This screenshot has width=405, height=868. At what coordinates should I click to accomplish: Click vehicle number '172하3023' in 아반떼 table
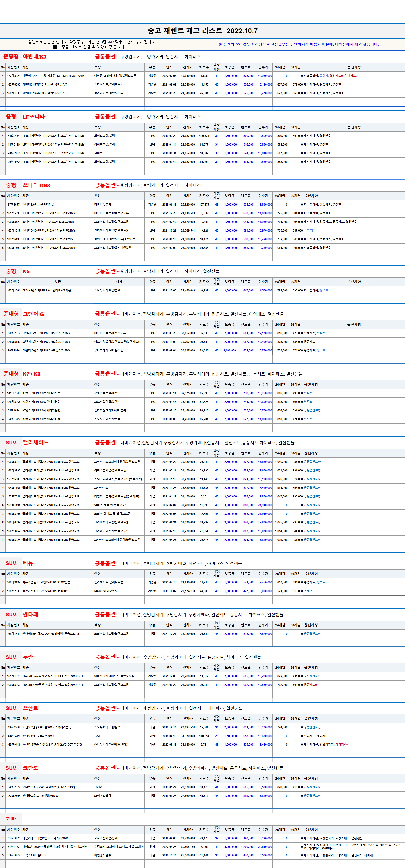13,76
